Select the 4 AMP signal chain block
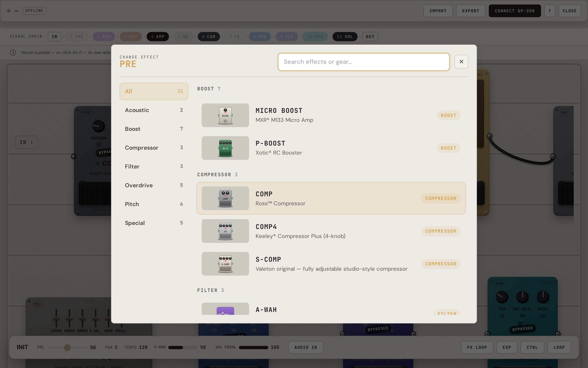This screenshot has width=588, height=368. pos(158,37)
